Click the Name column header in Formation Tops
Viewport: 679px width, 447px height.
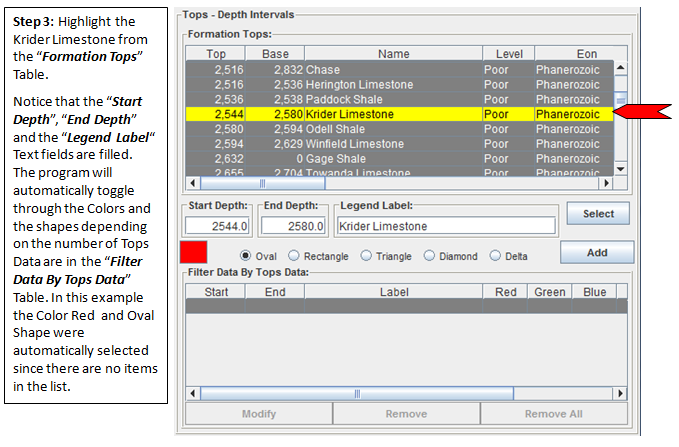click(x=393, y=54)
